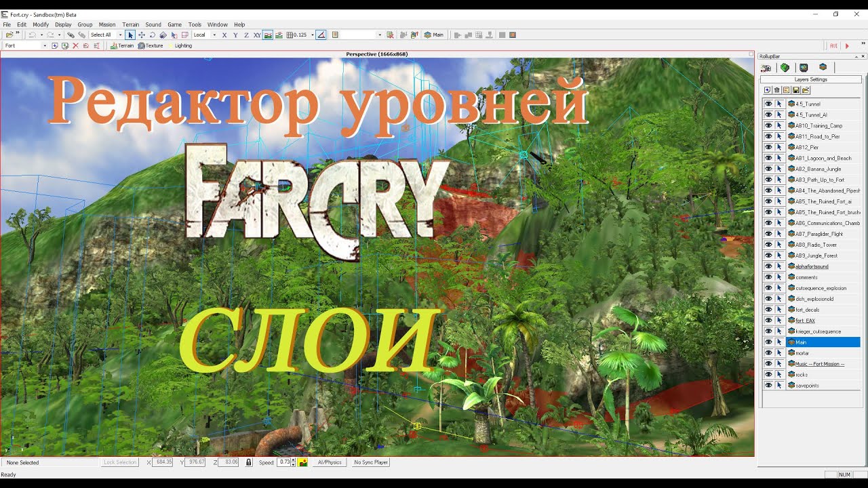Activate the Rotate tool
Image resolution: width=868 pixels, height=488 pixels.
153,35
